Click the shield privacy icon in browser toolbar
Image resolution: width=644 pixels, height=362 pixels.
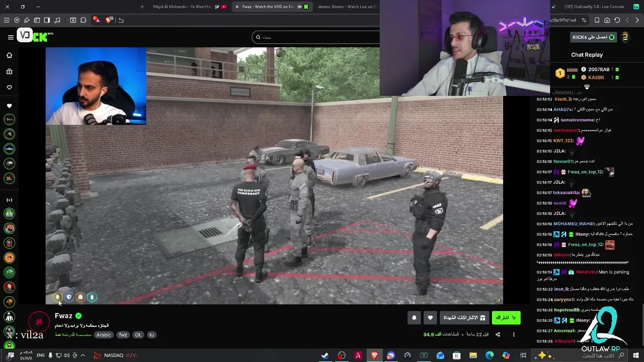tap(17, 20)
